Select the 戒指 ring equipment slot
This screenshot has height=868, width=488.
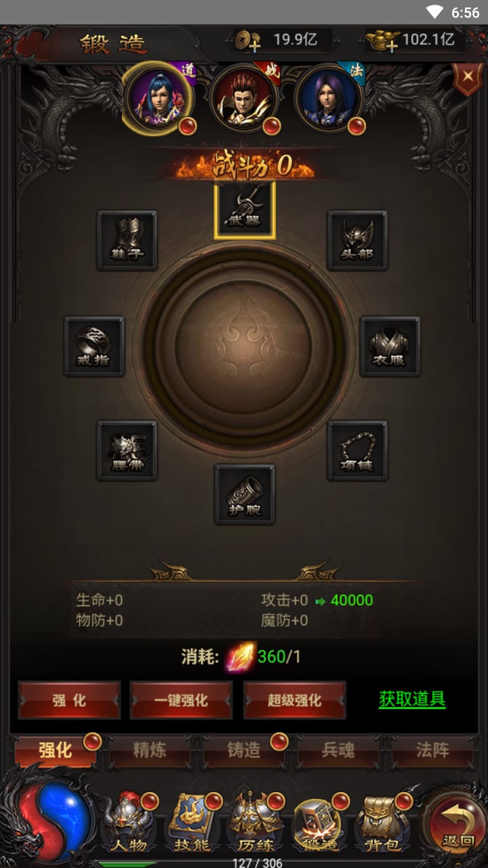[94, 347]
